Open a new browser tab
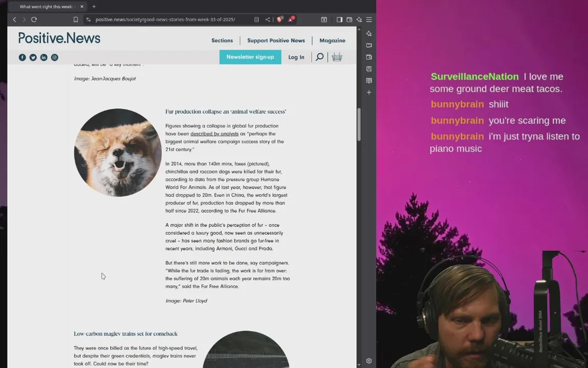588x368 pixels. click(94, 6)
